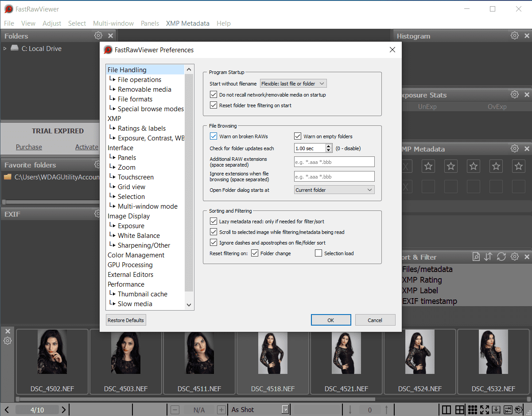The height and width of the screenshot is (416, 532).
Task: Open XMP Metadata panel gear
Action: (x=515, y=149)
